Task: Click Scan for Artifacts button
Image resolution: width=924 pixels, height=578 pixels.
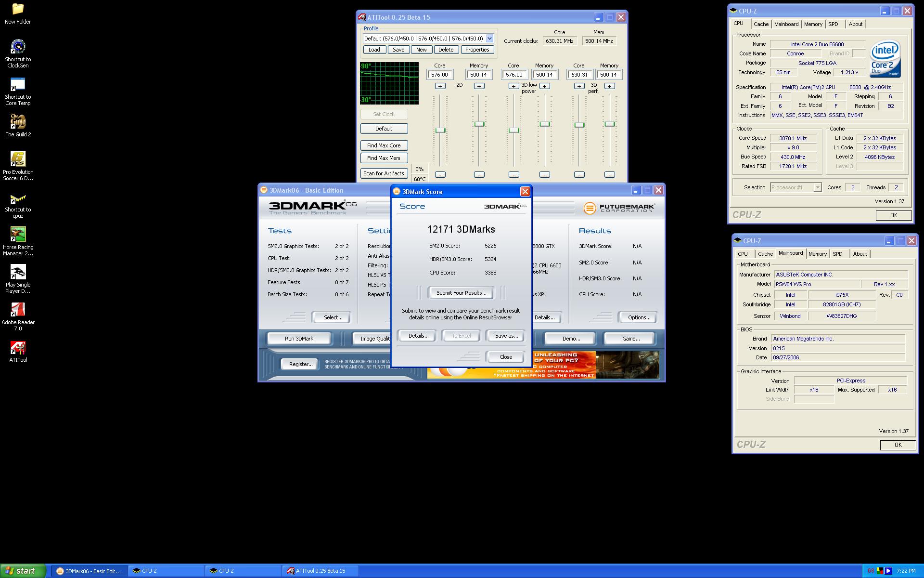Action: click(x=384, y=173)
